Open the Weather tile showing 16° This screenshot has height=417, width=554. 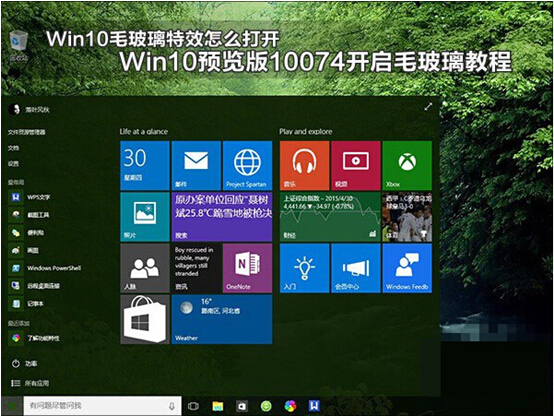pos(222,319)
